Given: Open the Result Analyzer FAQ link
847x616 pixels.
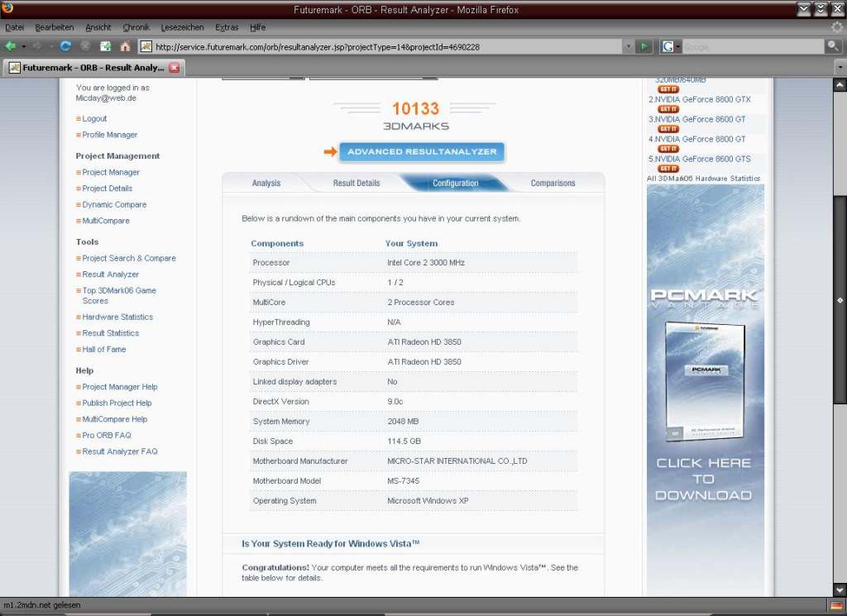Looking at the screenshot, I should 120,451.
